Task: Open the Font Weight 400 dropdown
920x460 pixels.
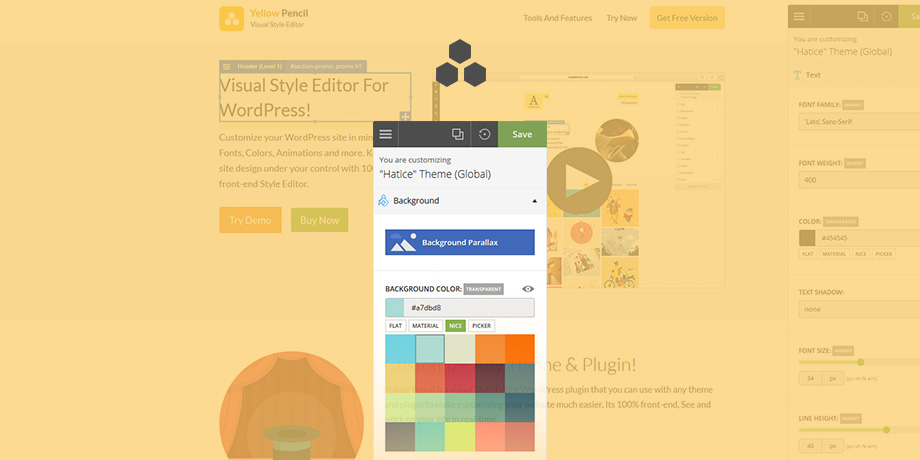Action: tap(859, 180)
